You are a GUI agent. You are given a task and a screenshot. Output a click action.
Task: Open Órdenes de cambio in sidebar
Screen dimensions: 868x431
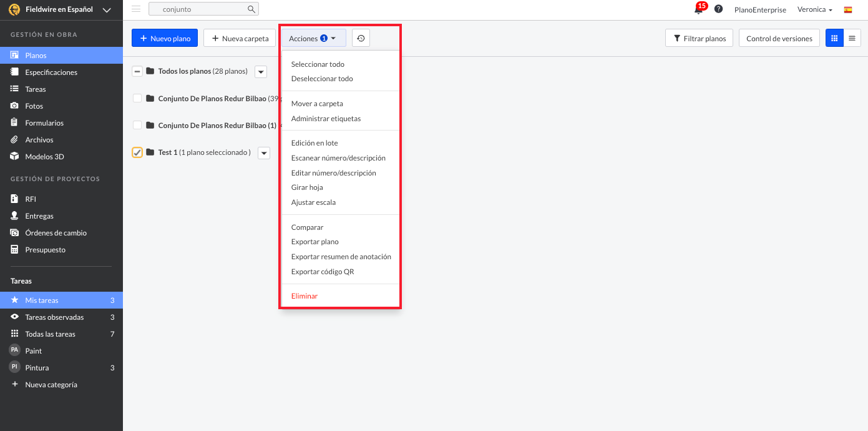(x=61, y=233)
